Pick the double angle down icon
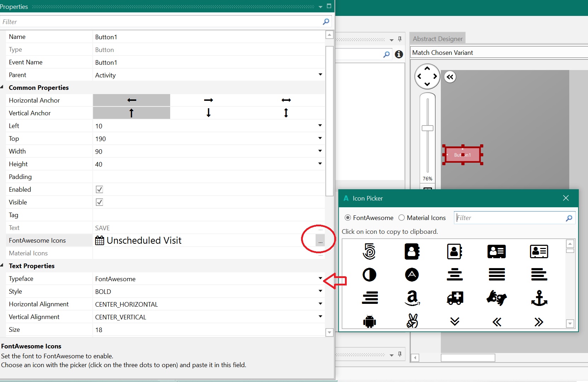The image size is (588, 382). [455, 321]
